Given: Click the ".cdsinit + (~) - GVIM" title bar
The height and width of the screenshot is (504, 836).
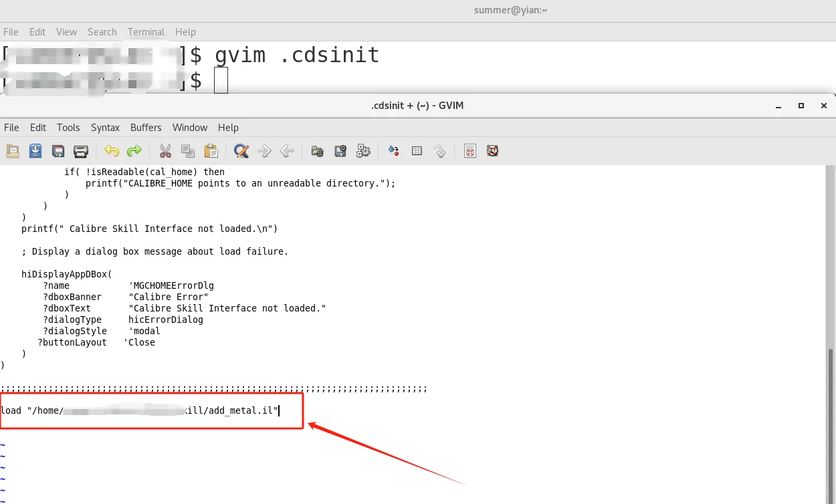Looking at the screenshot, I should pyautogui.click(x=417, y=106).
